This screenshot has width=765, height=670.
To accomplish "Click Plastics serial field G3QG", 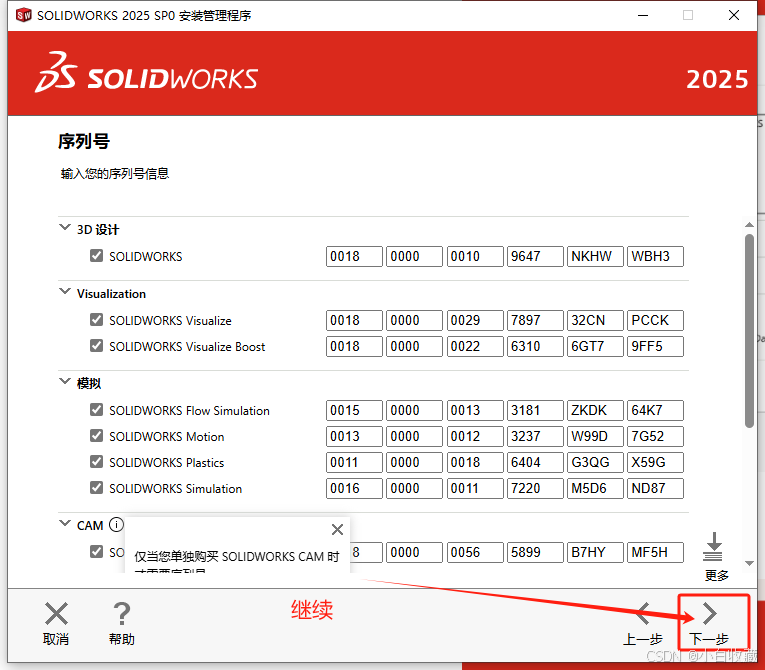I will (595, 462).
